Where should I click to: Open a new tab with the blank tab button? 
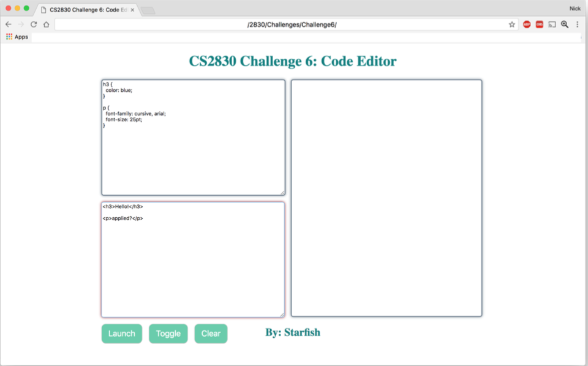148,10
